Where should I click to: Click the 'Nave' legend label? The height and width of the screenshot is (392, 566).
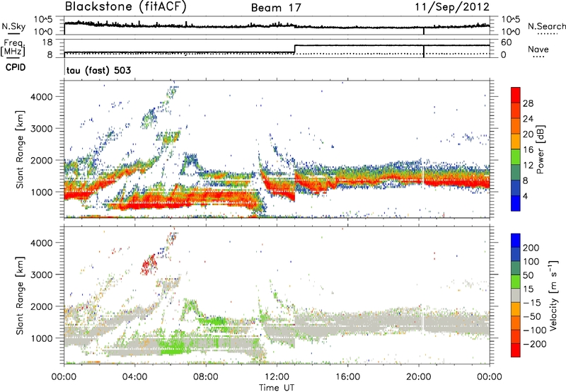coord(538,49)
